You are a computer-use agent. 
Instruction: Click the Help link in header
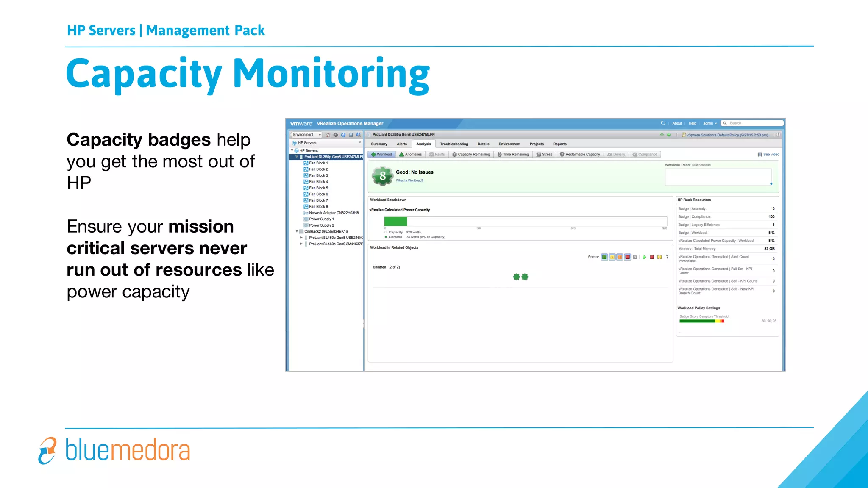pyautogui.click(x=693, y=123)
